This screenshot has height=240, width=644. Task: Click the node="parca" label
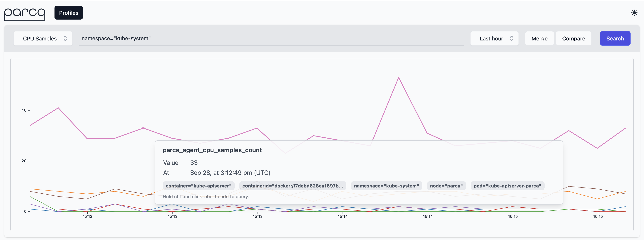coord(446,186)
